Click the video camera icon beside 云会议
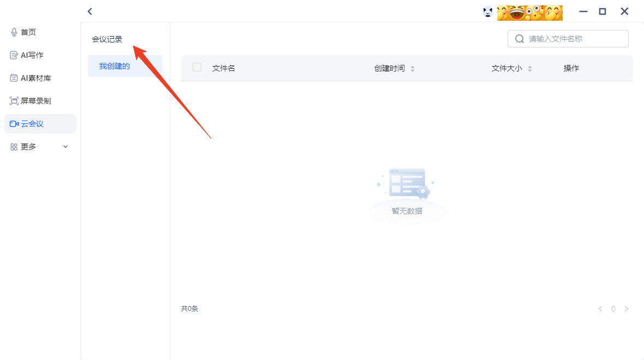Screen dimensions: 644x360 [14, 124]
